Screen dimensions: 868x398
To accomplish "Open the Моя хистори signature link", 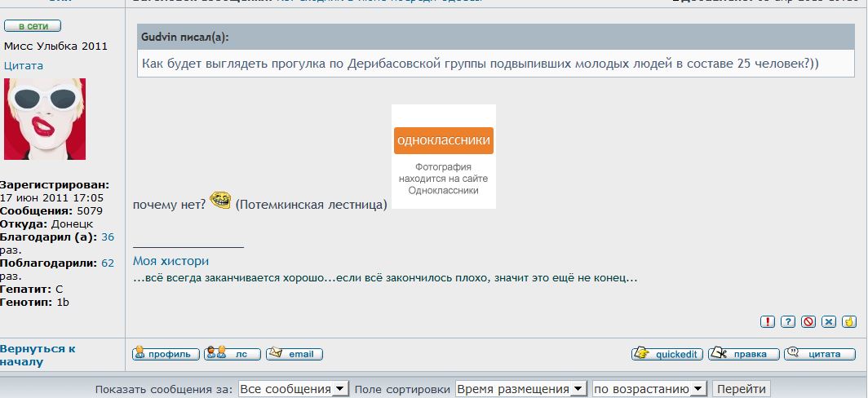I will tap(170, 261).
